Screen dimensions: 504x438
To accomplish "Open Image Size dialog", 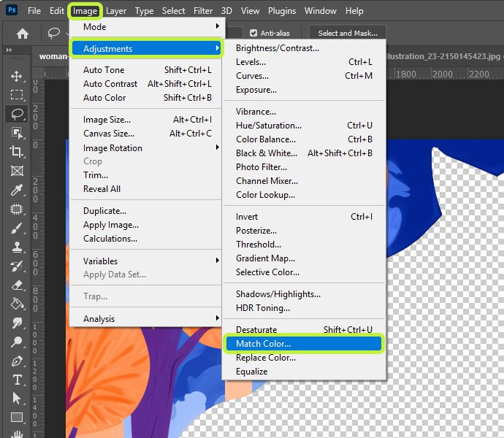I will coord(147,120).
